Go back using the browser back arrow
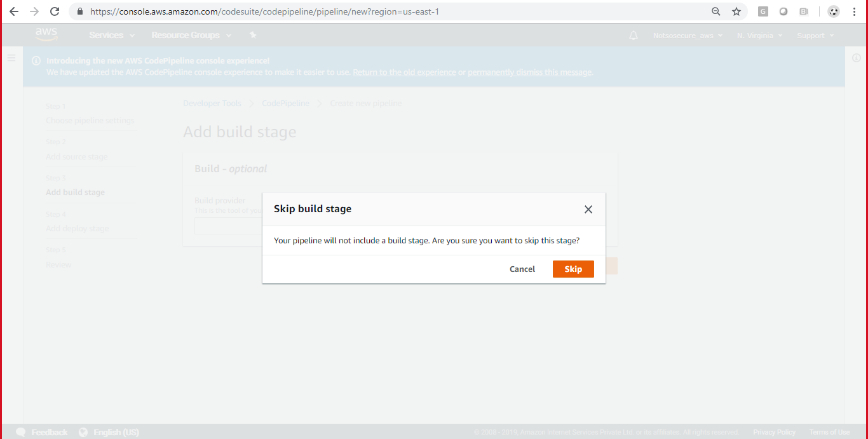Screen dimensions: 868x439 coord(14,11)
